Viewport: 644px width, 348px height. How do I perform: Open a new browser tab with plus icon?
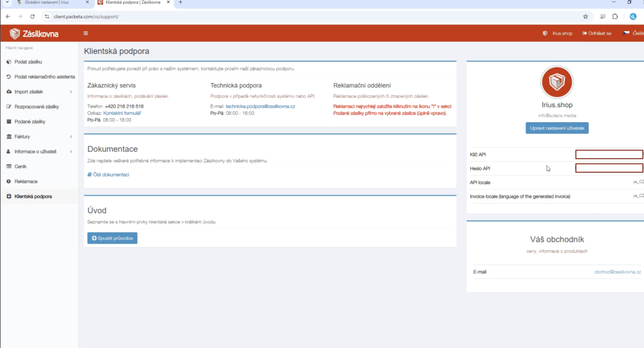pyautogui.click(x=180, y=3)
